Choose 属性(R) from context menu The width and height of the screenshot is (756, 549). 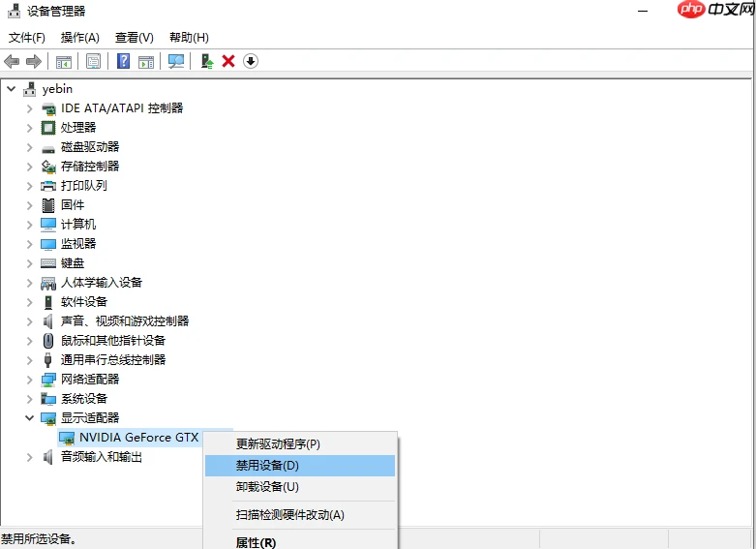300,542
